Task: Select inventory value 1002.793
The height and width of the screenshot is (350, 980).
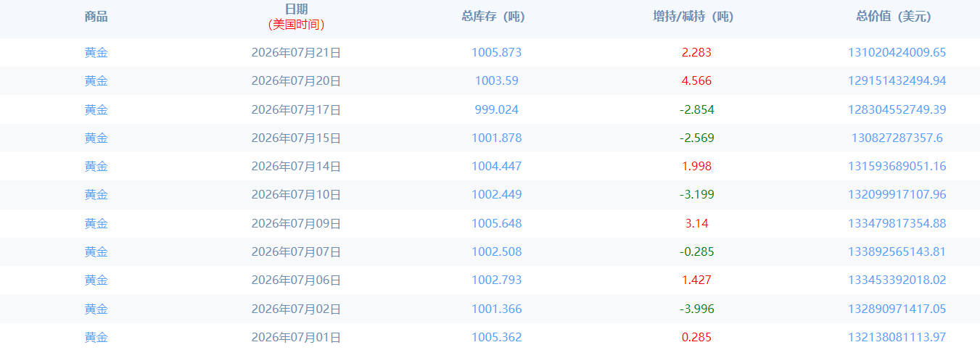Action: [496, 280]
